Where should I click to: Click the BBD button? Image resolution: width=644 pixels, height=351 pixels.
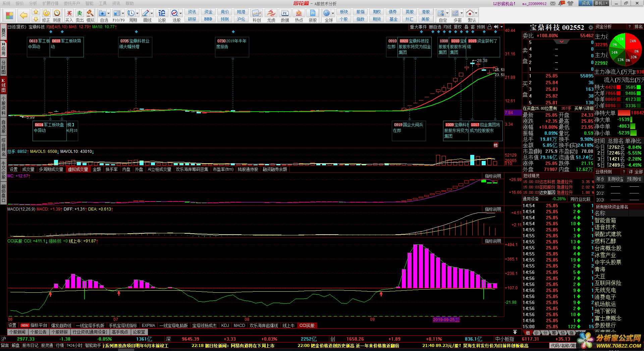tap(208, 19)
